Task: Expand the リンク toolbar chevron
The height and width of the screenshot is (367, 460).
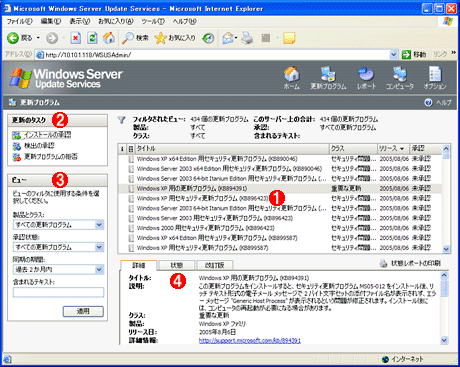Action: (x=454, y=53)
